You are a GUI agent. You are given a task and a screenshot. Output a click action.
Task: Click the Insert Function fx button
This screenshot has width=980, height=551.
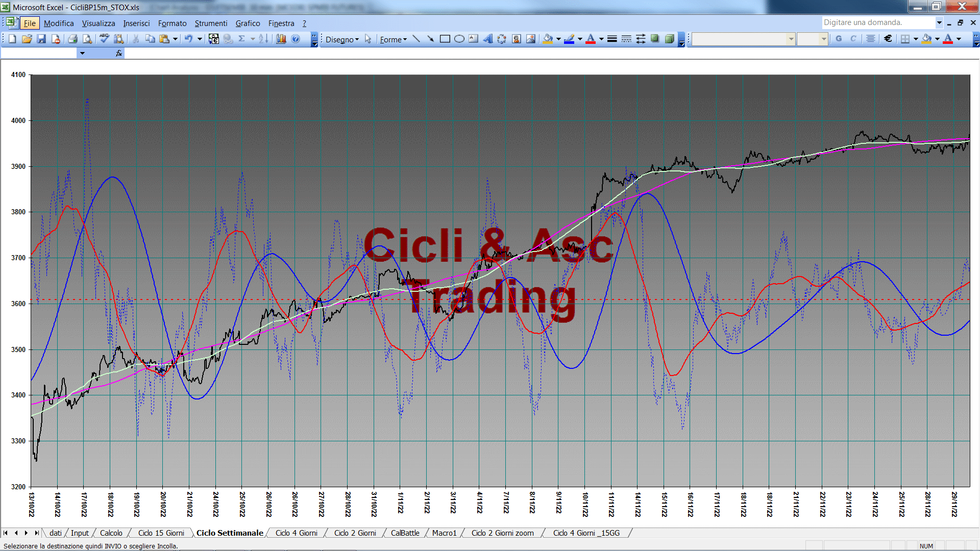point(119,53)
